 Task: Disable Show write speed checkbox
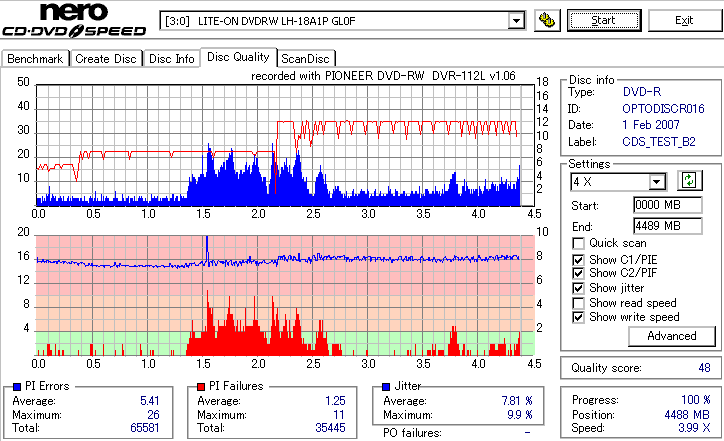[x=578, y=317]
